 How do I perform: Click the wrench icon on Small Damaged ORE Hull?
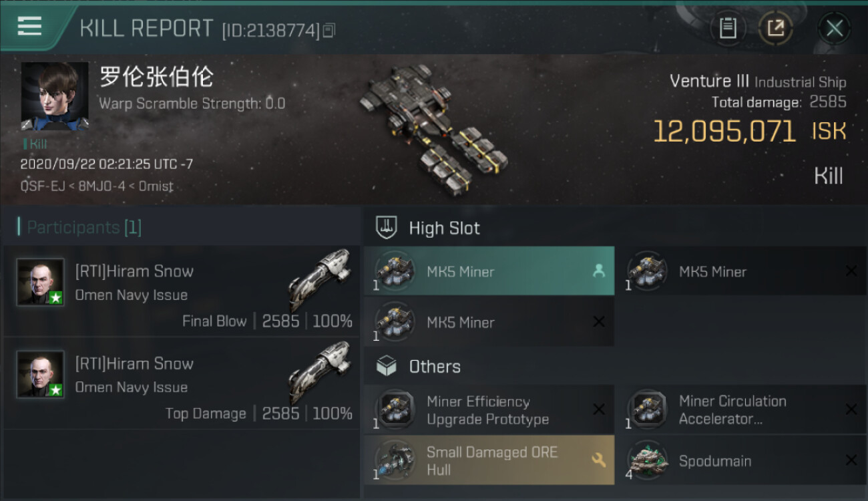pyautogui.click(x=599, y=460)
